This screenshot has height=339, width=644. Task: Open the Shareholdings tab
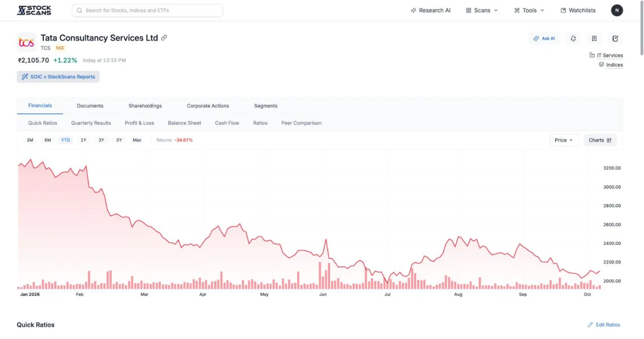[145, 106]
